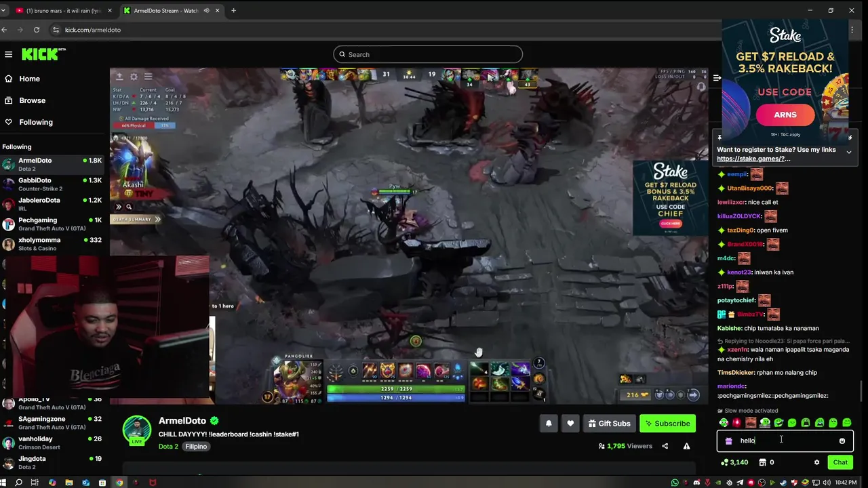Open vanholiday channel from sidebar

coord(53,442)
